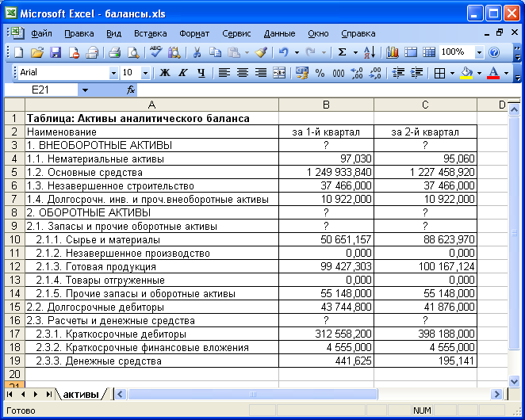Insert AutoSum with sigma icon
The height and width of the screenshot is (420, 525).
(x=342, y=52)
